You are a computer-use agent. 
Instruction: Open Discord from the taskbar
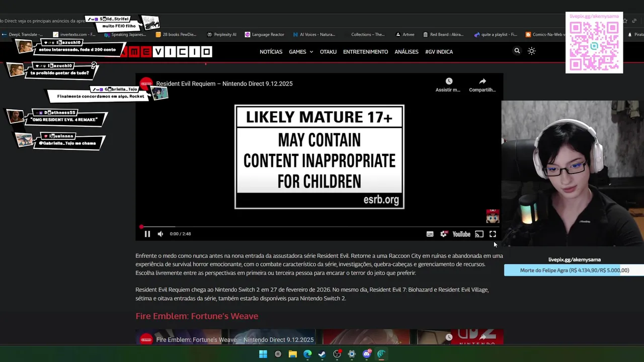(367, 354)
